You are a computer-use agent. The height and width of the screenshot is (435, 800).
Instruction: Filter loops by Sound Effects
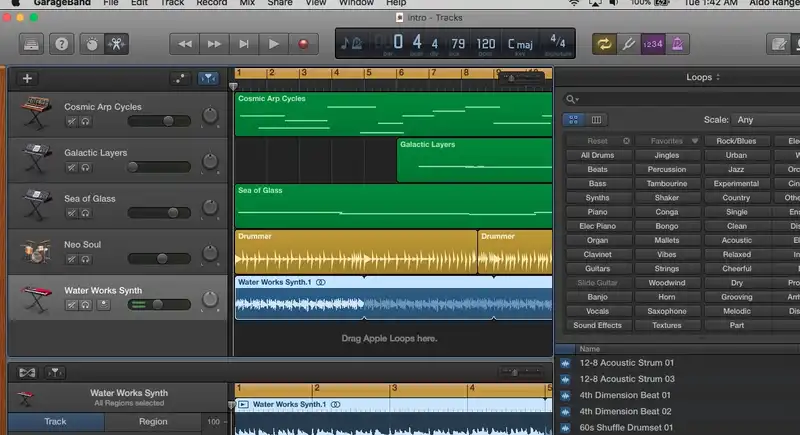coord(597,325)
